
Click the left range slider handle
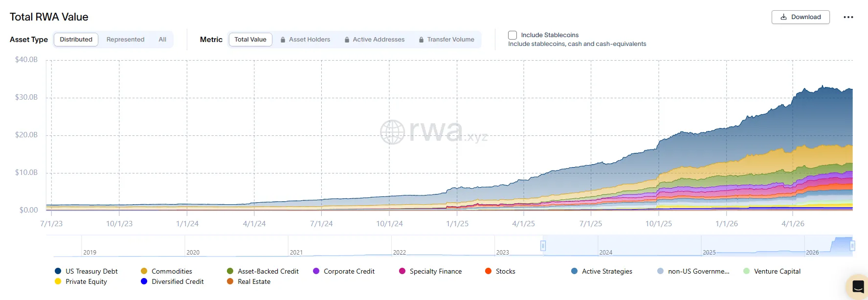point(543,246)
